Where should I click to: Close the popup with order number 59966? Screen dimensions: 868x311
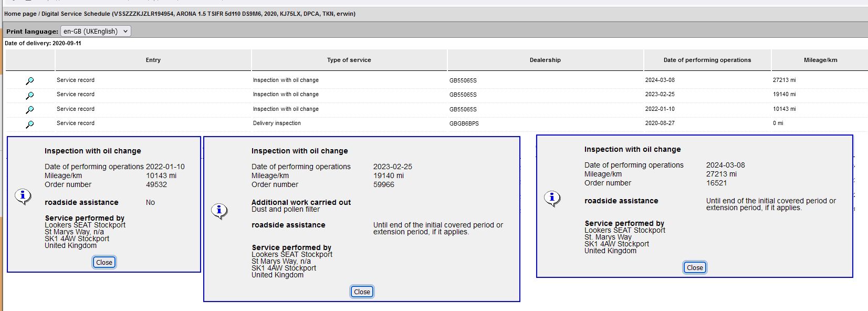point(362,292)
